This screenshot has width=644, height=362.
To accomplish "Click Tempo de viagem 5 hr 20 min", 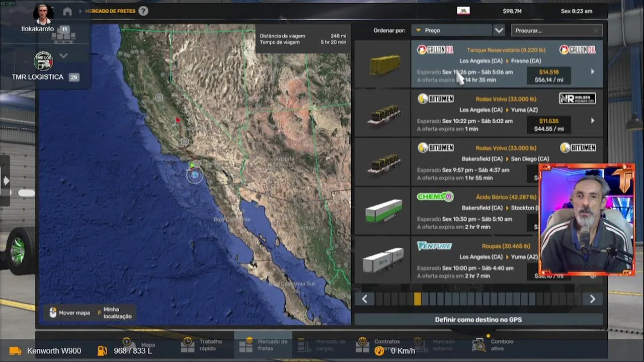I will tap(303, 42).
